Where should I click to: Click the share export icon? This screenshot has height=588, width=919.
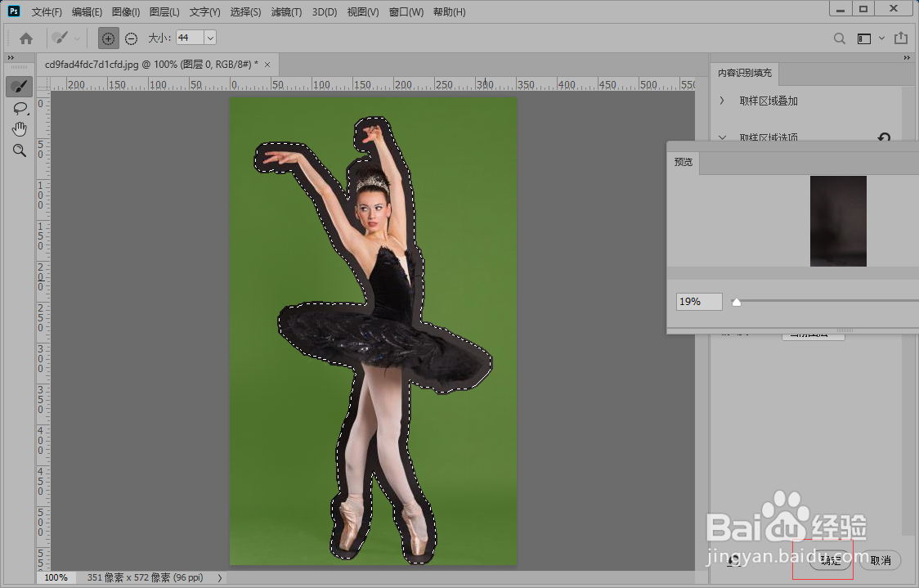pos(900,38)
